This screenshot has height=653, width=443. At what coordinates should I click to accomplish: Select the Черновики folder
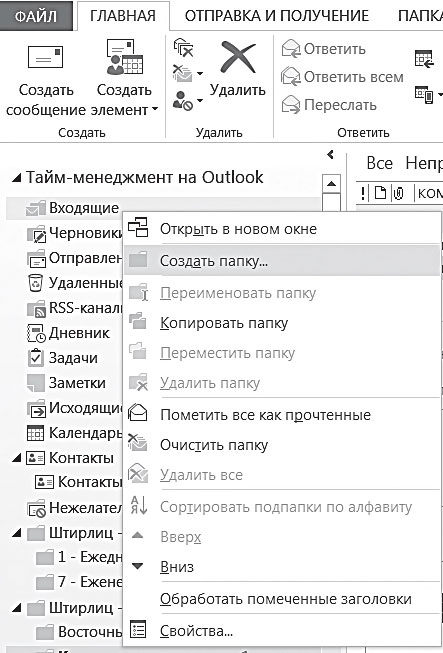[x=75, y=233]
